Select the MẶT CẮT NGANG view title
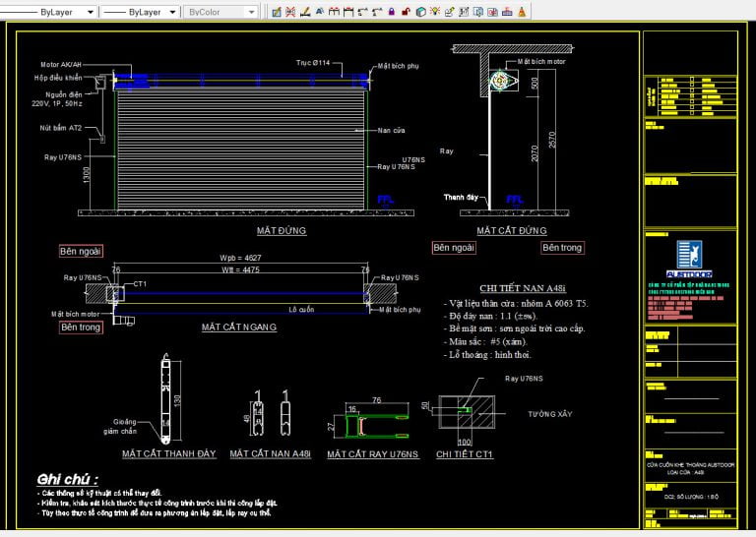The width and height of the screenshot is (756, 537). 239,327
